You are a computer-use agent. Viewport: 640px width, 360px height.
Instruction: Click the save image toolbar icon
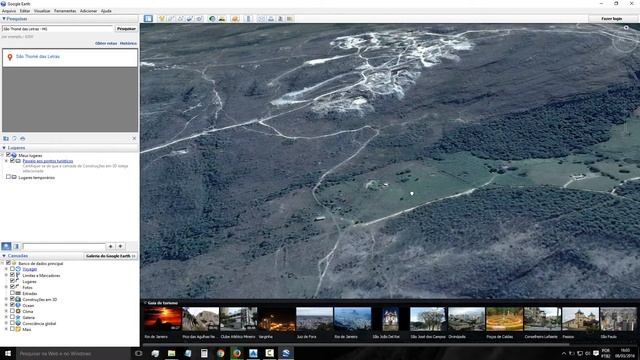click(280, 19)
